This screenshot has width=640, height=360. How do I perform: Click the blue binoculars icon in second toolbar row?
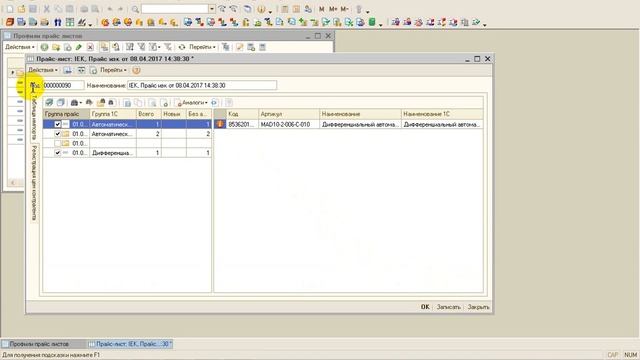coord(58,22)
